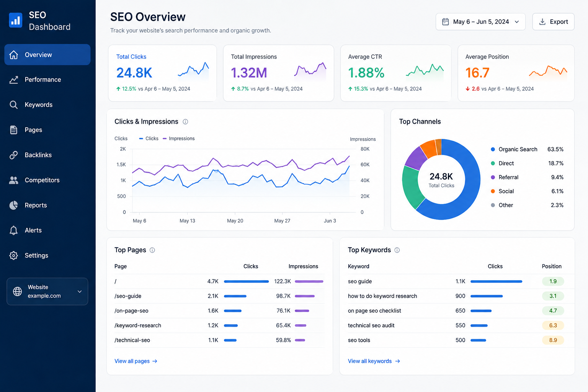This screenshot has width=588, height=392.
Task: Click the Website globe icon
Action: [18, 291]
